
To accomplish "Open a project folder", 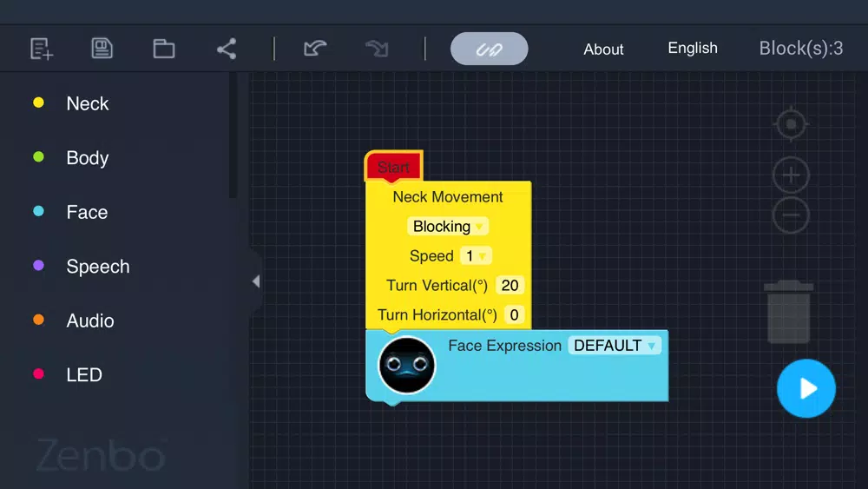I will 164,49.
